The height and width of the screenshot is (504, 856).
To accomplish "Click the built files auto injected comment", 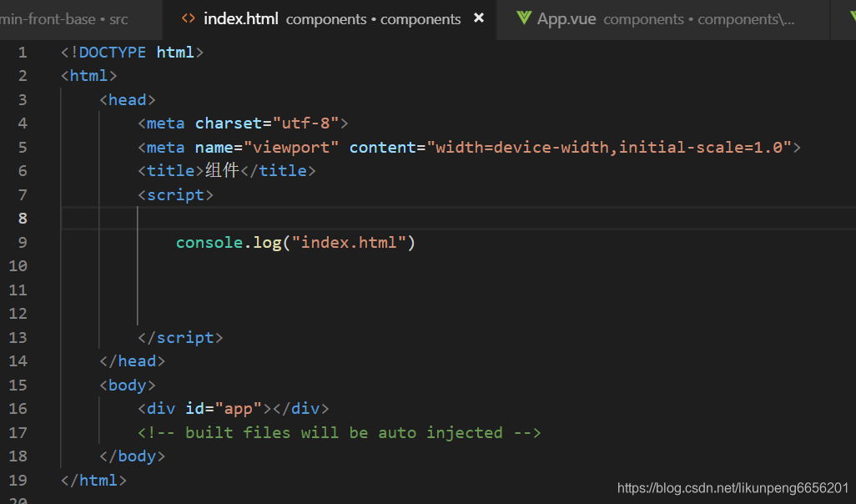I will tap(339, 432).
